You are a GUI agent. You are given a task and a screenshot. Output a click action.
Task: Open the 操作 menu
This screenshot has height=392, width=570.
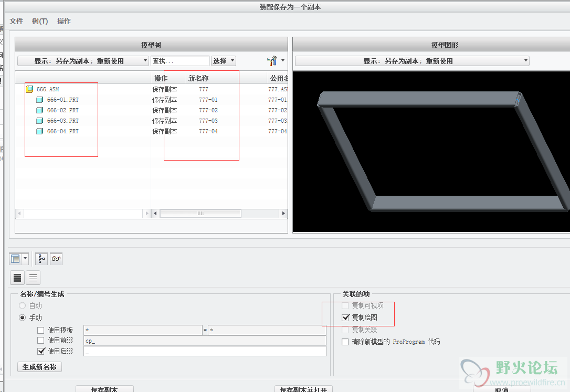[x=64, y=21]
